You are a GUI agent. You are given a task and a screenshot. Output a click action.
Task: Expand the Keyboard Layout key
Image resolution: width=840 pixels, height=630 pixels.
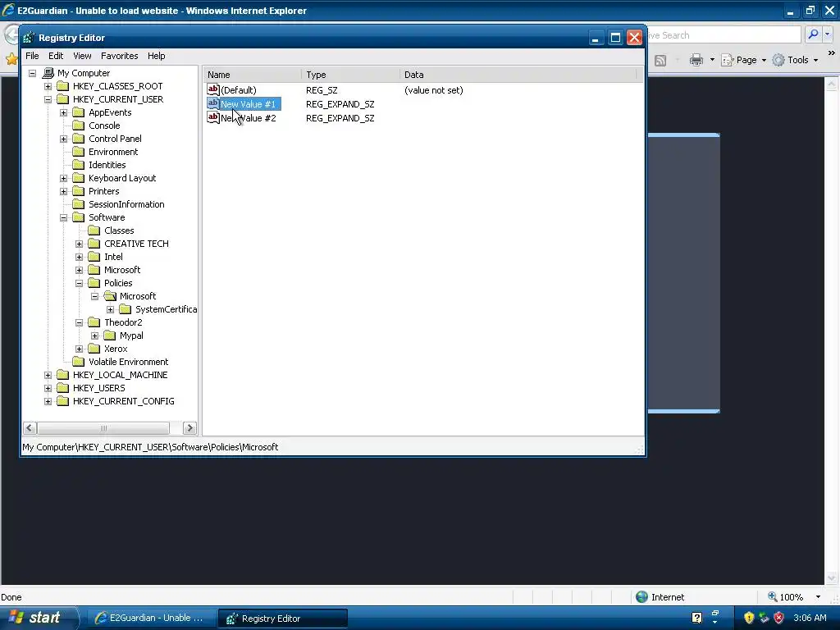coord(63,178)
